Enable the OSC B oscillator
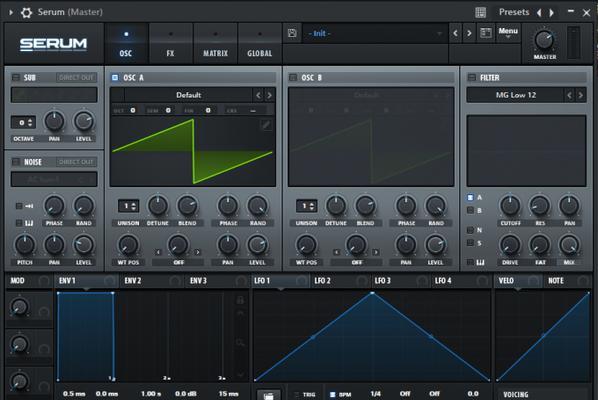598x400 pixels. 293,77
